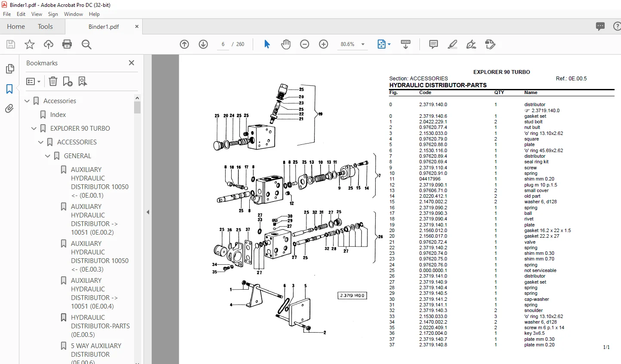Collapse the EXPLORER 90 TURBO bookmark

(x=34, y=128)
